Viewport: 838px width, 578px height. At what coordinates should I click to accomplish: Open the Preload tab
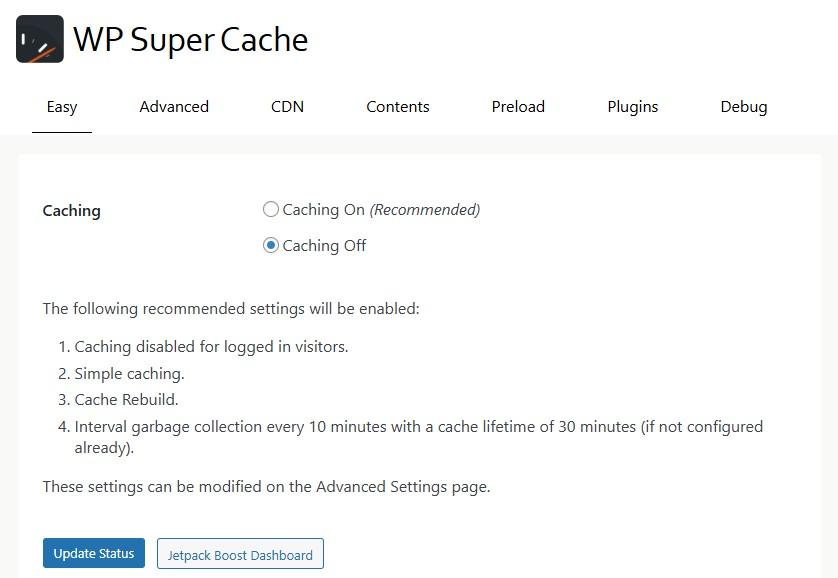pyautogui.click(x=518, y=107)
